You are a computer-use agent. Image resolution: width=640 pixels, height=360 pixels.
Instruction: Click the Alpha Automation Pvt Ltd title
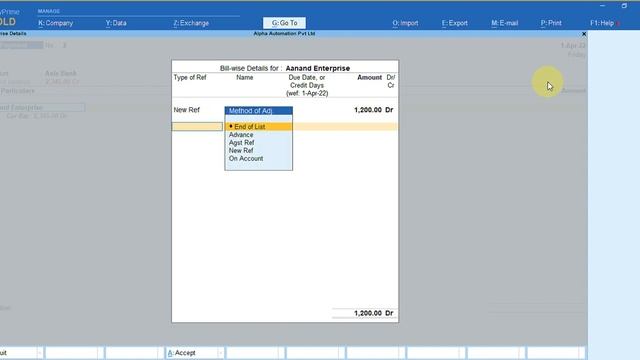284,33
